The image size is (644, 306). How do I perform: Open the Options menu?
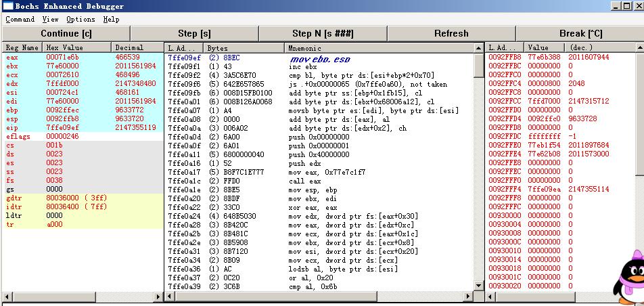click(x=80, y=20)
